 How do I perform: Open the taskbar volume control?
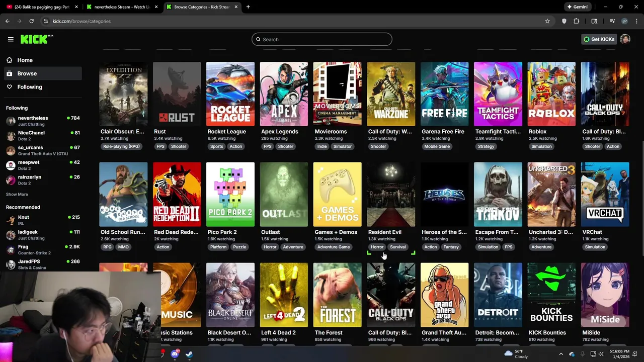601,354
